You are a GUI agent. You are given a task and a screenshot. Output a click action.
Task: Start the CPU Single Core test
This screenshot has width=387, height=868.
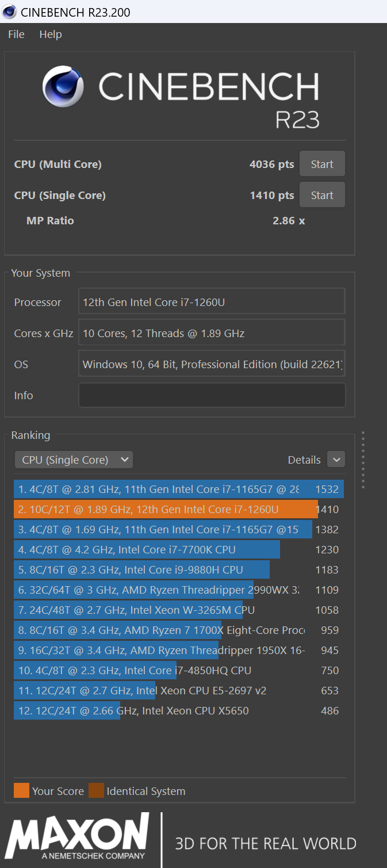[322, 195]
